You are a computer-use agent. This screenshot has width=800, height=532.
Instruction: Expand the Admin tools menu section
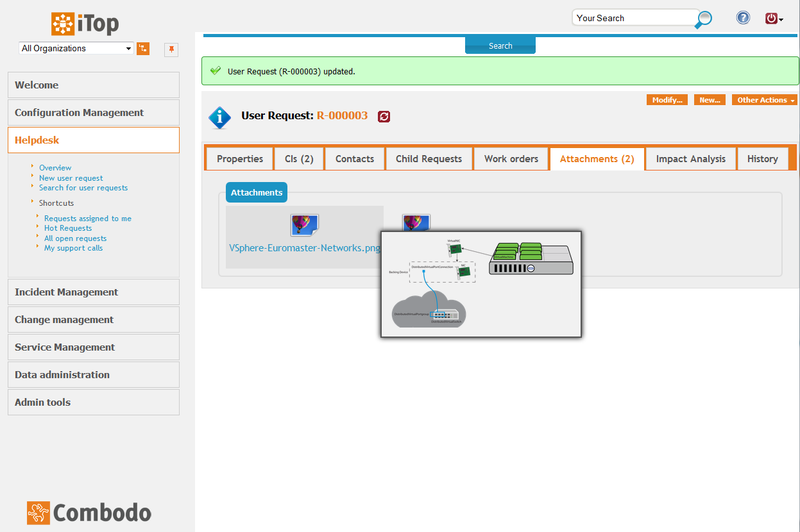pos(94,403)
